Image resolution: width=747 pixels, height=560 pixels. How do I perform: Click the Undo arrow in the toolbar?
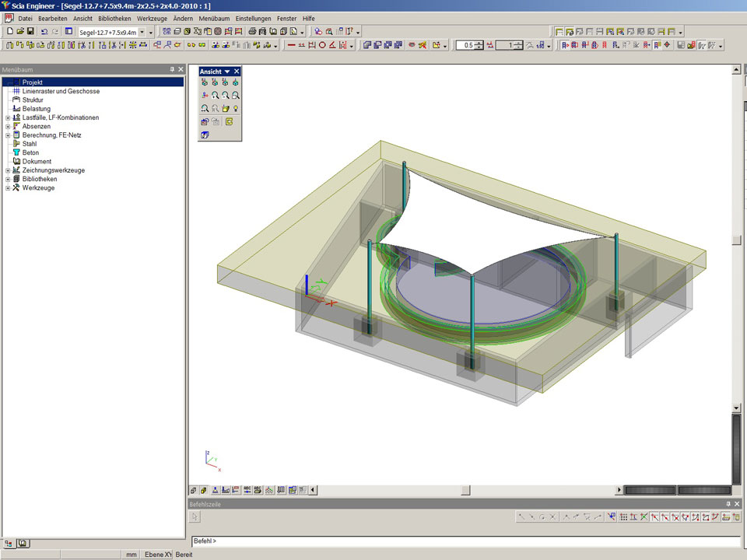[x=44, y=32]
